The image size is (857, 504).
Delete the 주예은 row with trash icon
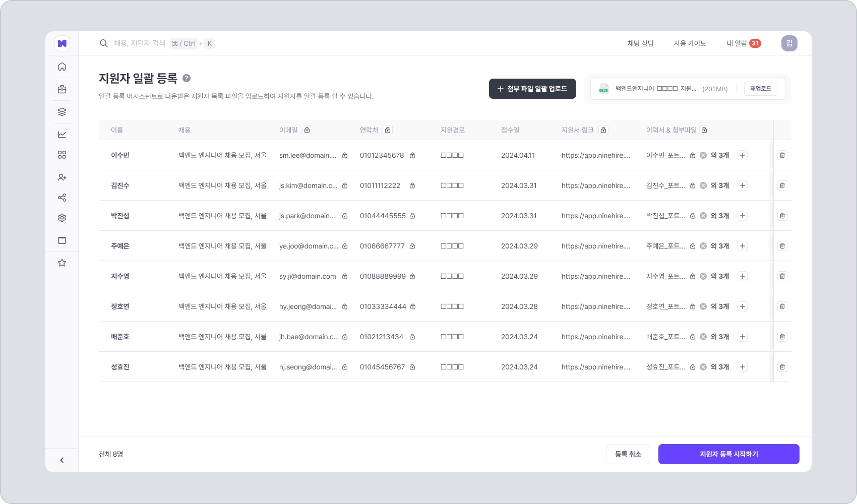[782, 246]
